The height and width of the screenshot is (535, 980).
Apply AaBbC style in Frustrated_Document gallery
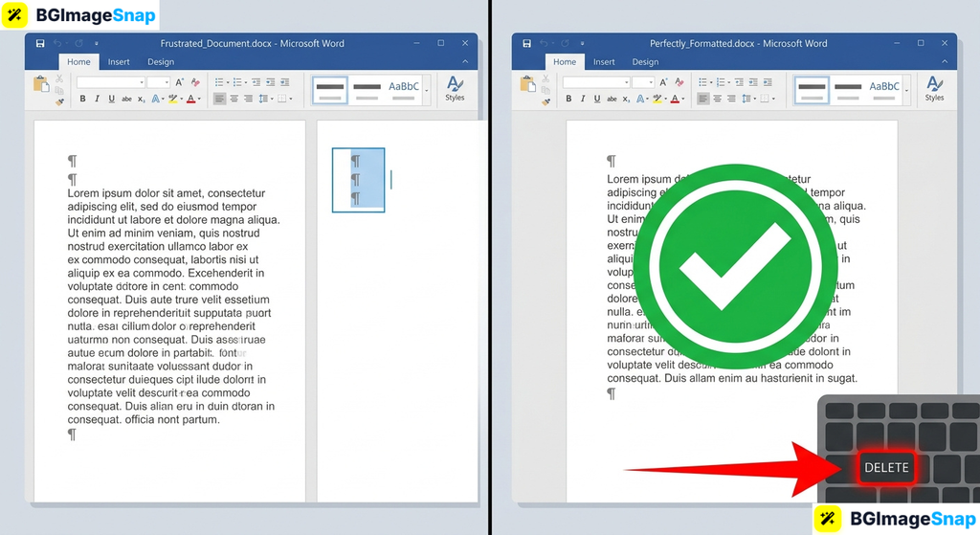click(x=404, y=90)
